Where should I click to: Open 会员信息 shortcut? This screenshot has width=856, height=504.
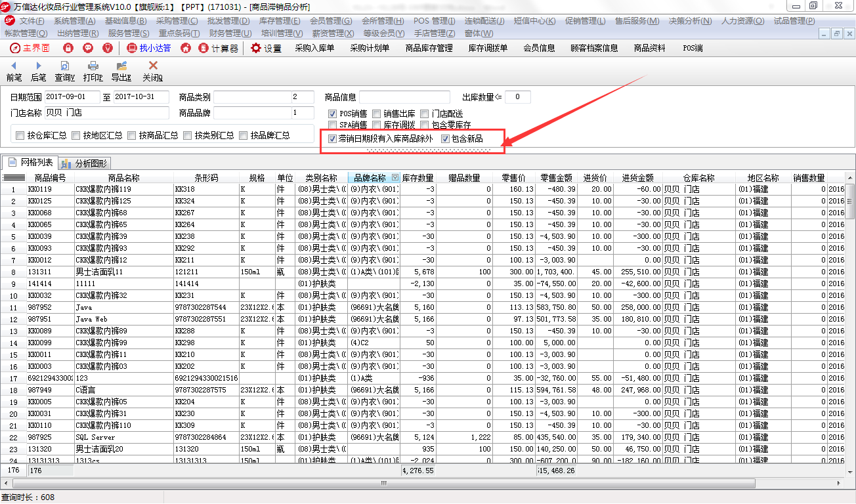(x=539, y=48)
